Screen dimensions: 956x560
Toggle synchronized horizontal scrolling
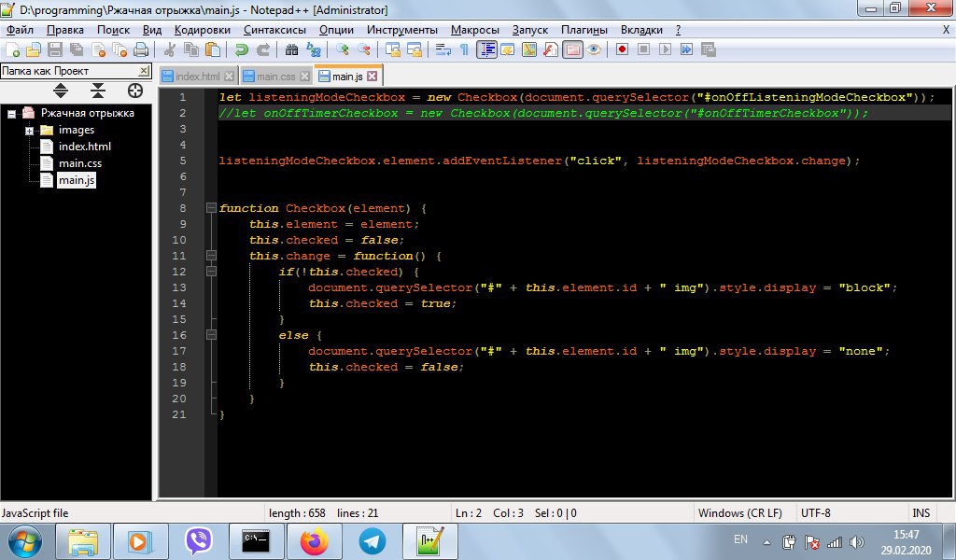pyautogui.click(x=414, y=50)
